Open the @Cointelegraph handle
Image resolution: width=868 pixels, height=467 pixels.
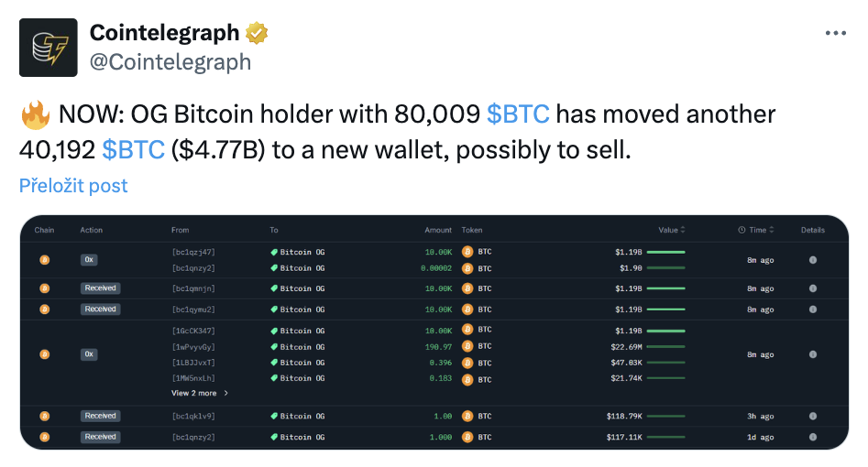(x=170, y=62)
